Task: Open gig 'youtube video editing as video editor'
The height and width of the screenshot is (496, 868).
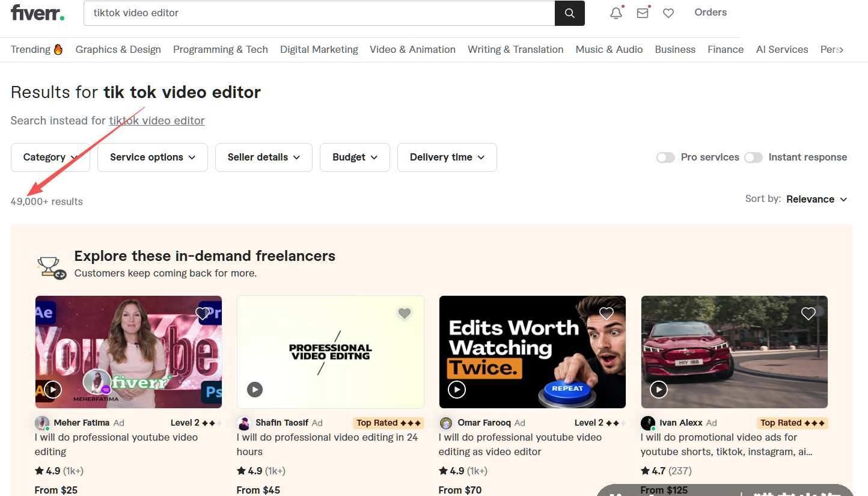Action: tap(521, 444)
